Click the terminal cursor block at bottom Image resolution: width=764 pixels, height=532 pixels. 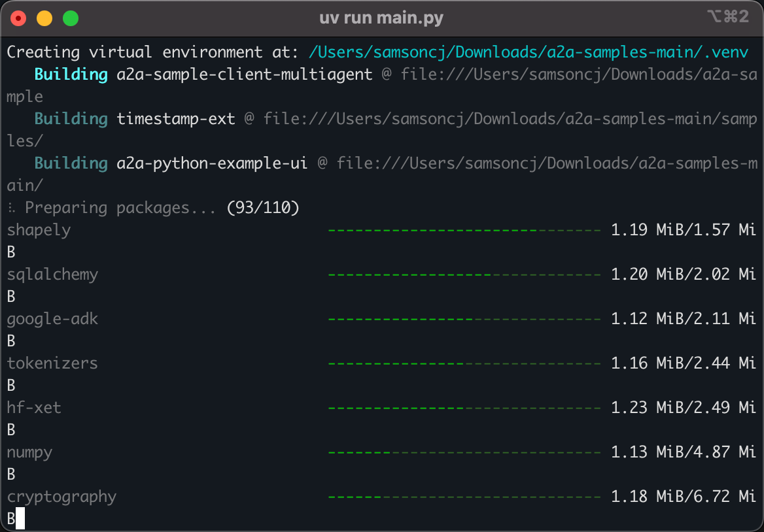[x=20, y=519]
